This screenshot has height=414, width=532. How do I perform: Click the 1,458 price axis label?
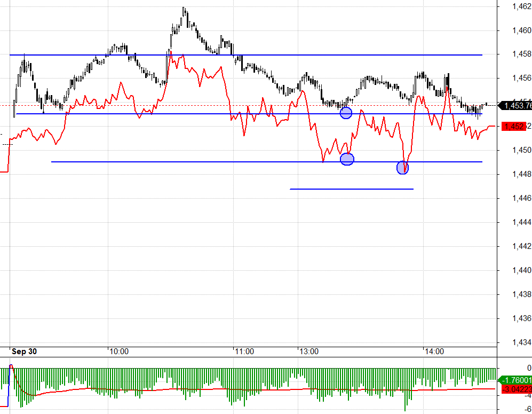[522, 54]
